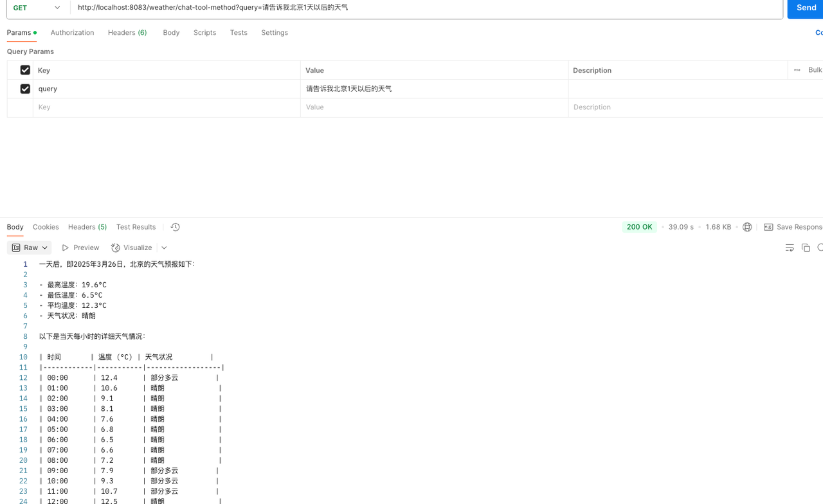Toggle word wrap in response viewer
The width and height of the screenshot is (823, 504).
790,248
